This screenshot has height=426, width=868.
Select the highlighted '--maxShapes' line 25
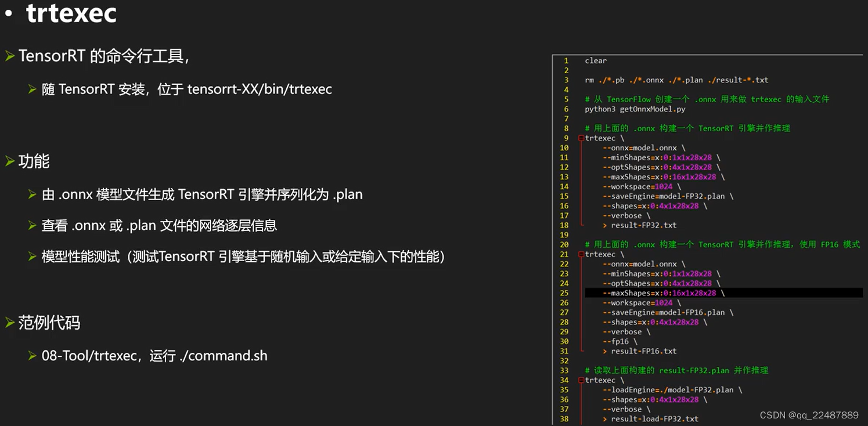coord(723,293)
